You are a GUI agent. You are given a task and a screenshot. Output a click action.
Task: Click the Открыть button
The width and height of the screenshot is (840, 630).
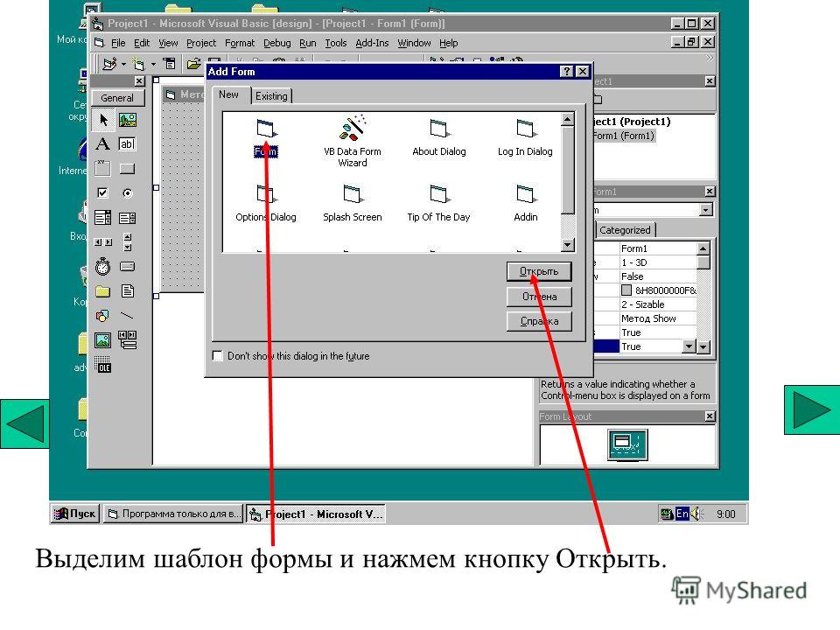539,271
